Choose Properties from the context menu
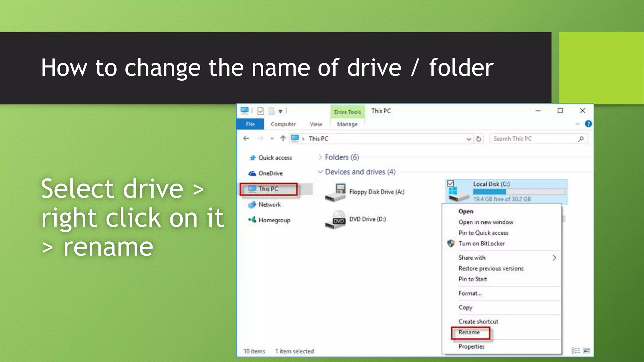Screen dimensions: 644x362 click(x=502, y=346)
